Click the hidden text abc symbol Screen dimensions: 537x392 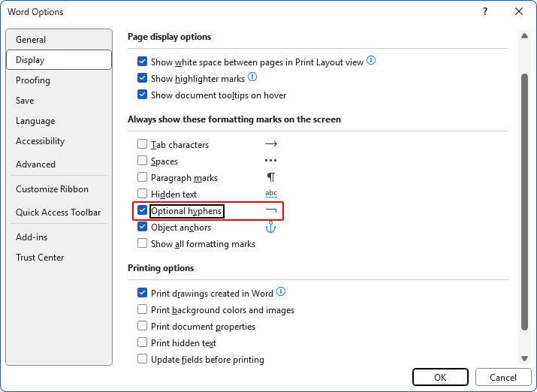pos(271,194)
